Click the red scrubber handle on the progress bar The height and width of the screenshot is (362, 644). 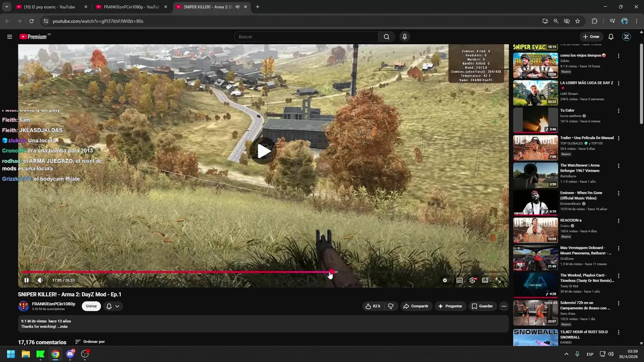tap(331, 272)
